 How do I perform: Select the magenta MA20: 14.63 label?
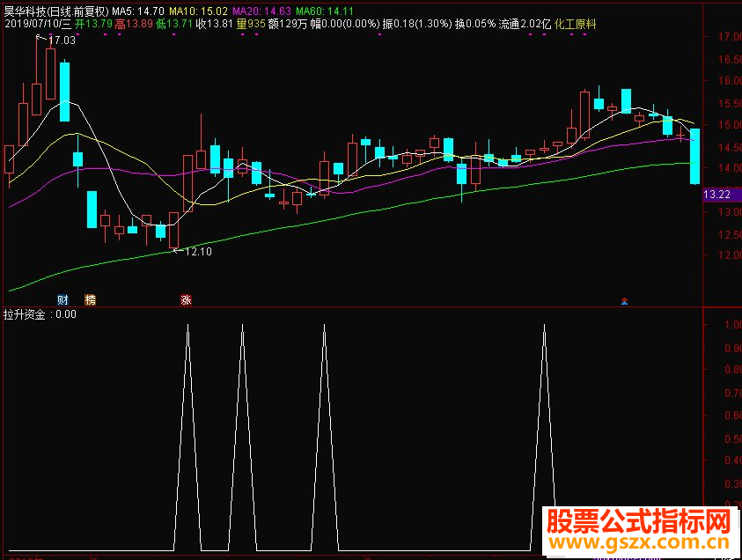click(261, 11)
